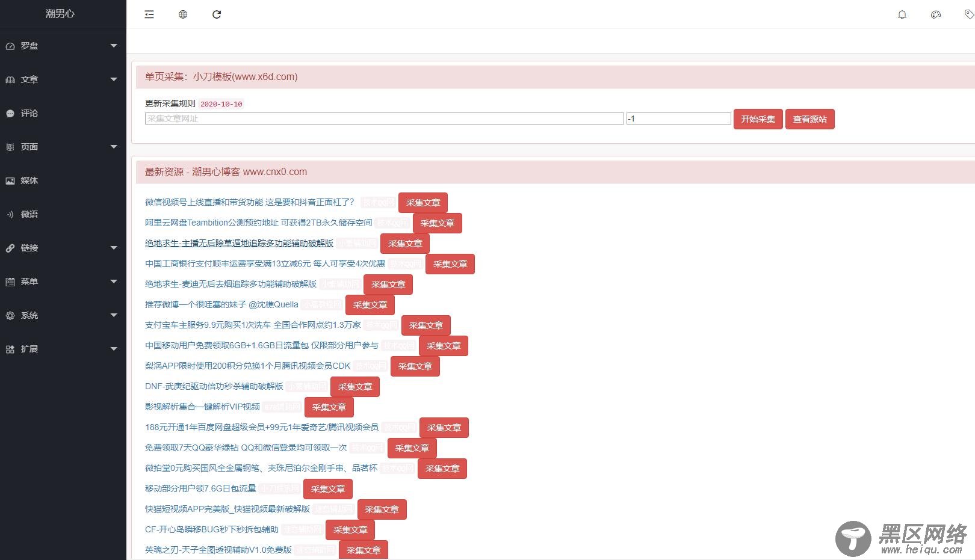The height and width of the screenshot is (560, 975).
Task: Open link 移动部分用户领7.6G日包流量
Action: pos(200,488)
